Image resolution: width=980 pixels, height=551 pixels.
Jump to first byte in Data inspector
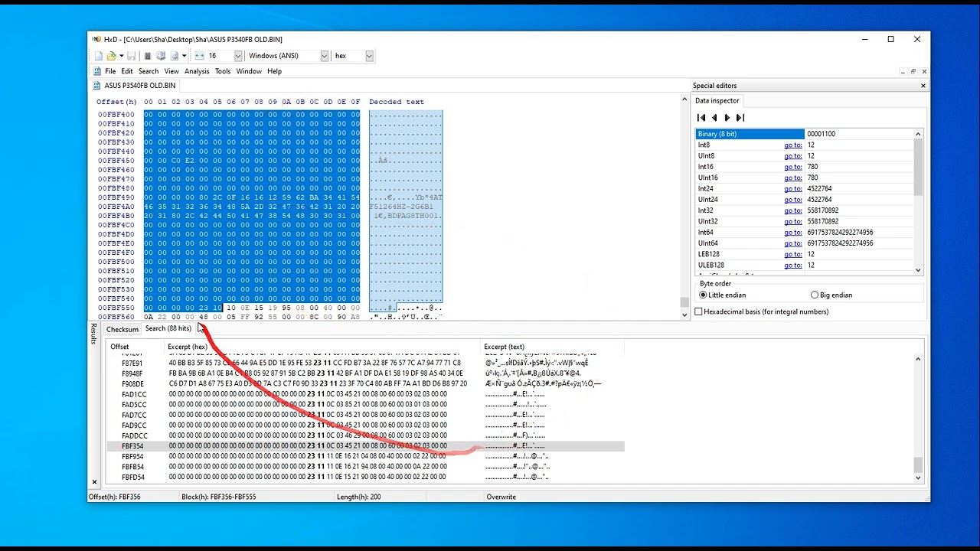pyautogui.click(x=701, y=118)
